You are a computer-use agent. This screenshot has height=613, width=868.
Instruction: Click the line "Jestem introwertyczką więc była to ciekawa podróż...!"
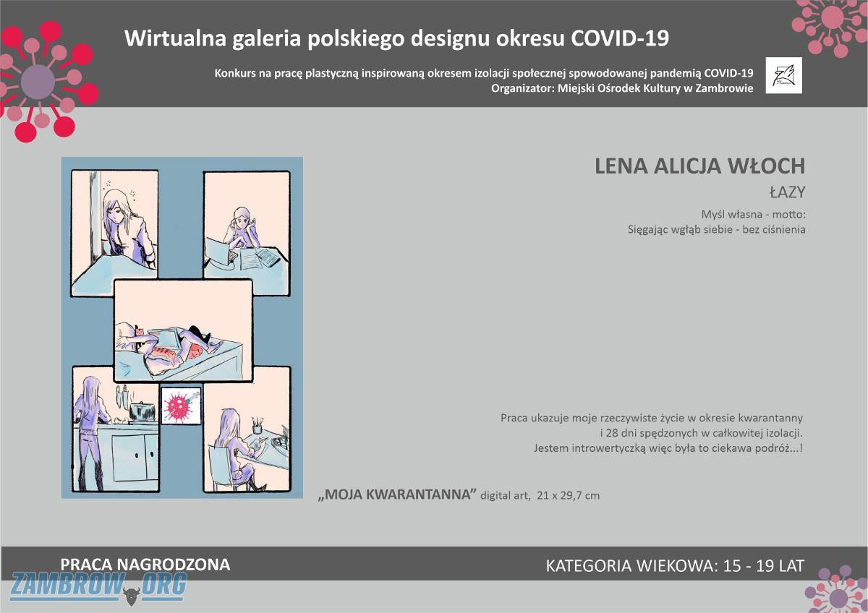pyautogui.click(x=668, y=448)
